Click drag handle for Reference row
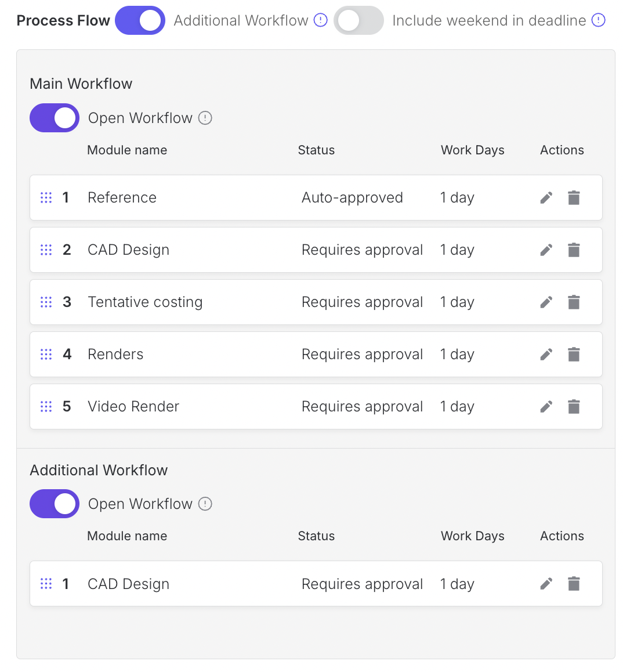The image size is (623, 672). point(46,198)
